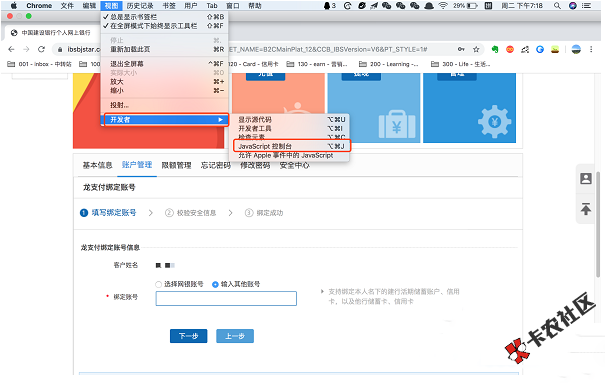This screenshot has height=383, width=605.
Task: Choose 退出全屏幕 in the menu
Action: (x=164, y=64)
